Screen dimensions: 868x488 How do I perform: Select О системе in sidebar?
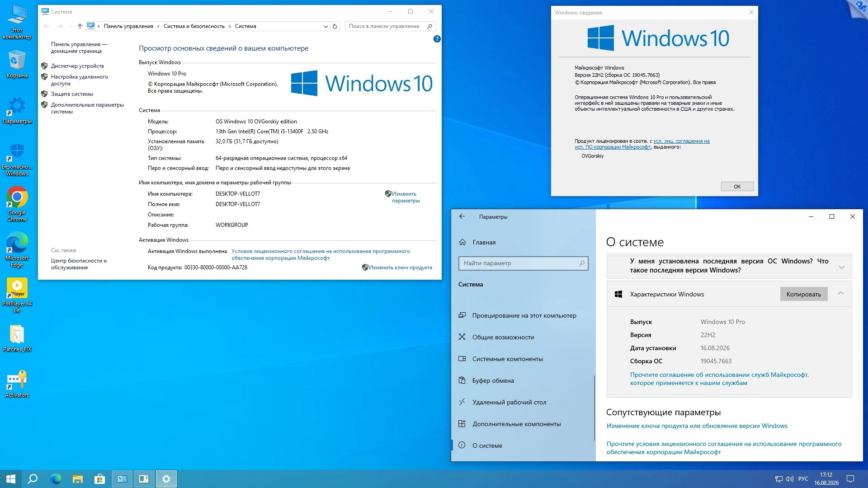pyautogui.click(x=523, y=446)
